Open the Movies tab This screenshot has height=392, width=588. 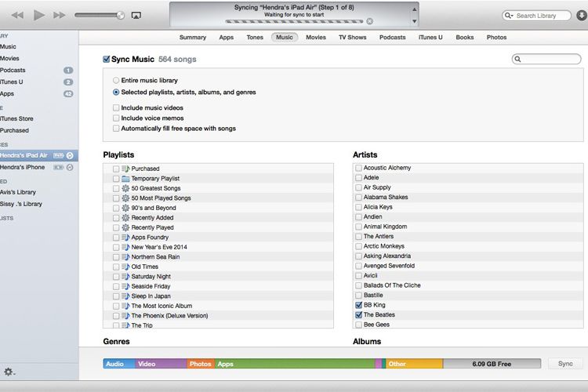(316, 37)
